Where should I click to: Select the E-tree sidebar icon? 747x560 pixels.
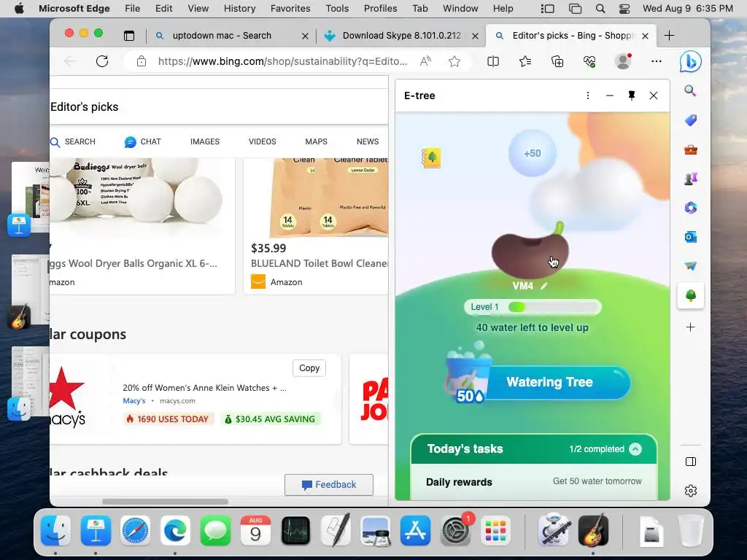(x=690, y=295)
